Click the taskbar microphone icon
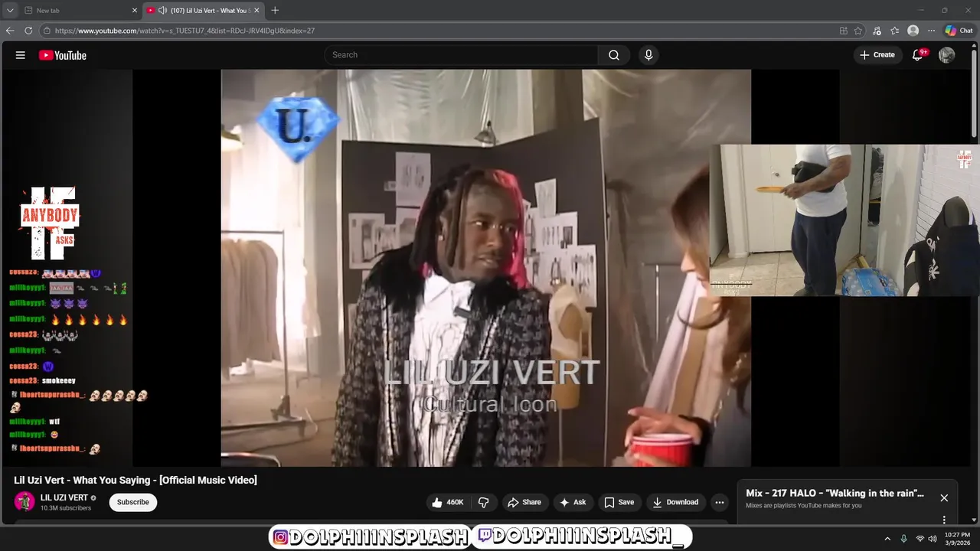 click(x=904, y=539)
